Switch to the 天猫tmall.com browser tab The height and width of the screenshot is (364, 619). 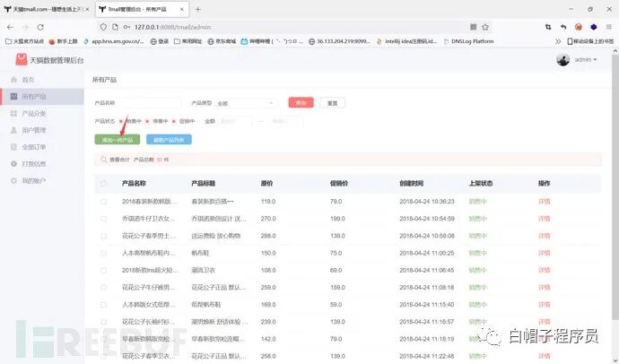pyautogui.click(x=47, y=9)
